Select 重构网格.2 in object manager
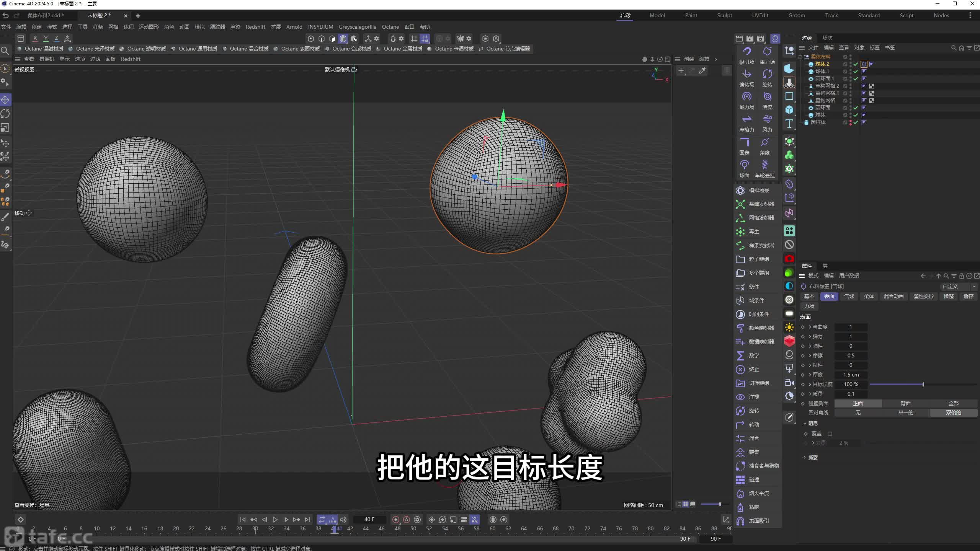Screen dimensions: 980x551 point(827,86)
